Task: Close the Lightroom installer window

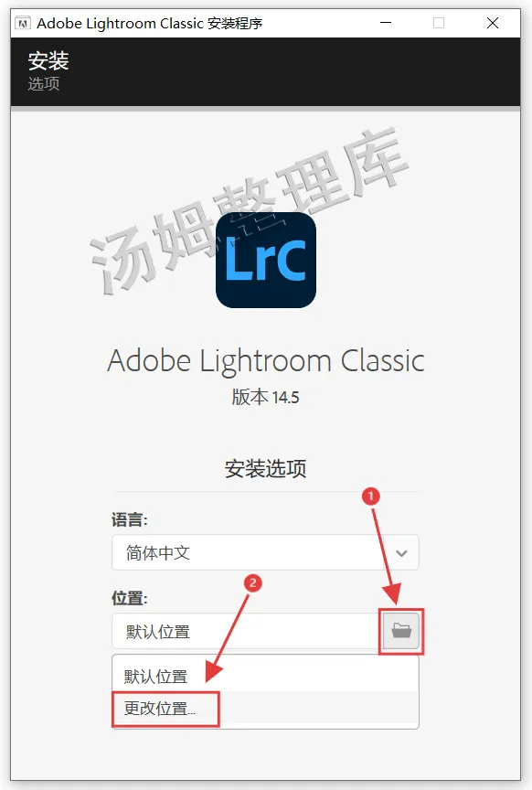Action: 493,23
